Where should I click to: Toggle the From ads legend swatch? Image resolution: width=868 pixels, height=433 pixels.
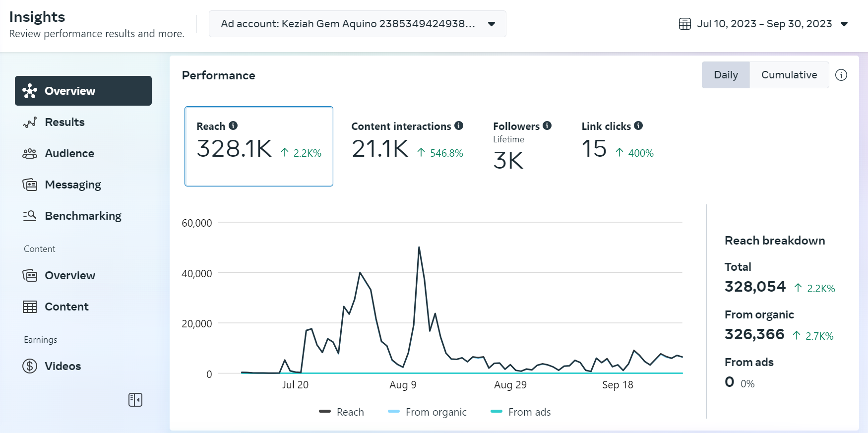[x=496, y=411]
